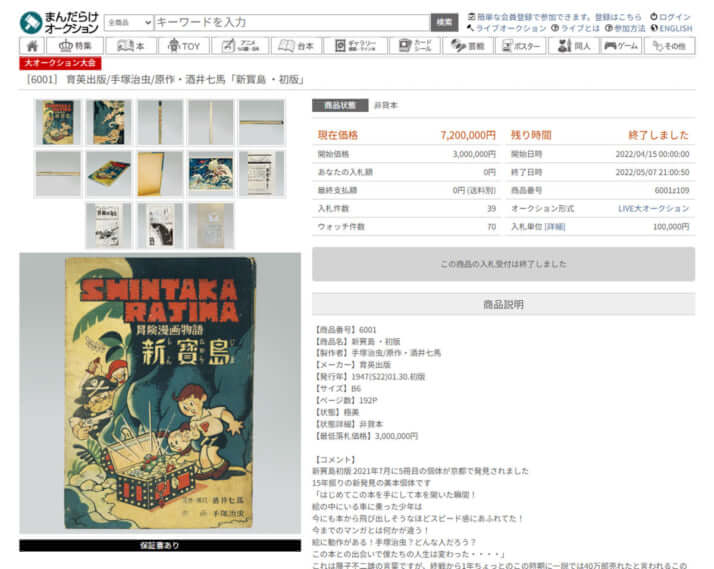Screen dimensions: 714x569
Task: Open the 詳細 bid unit details link
Action: point(555,227)
